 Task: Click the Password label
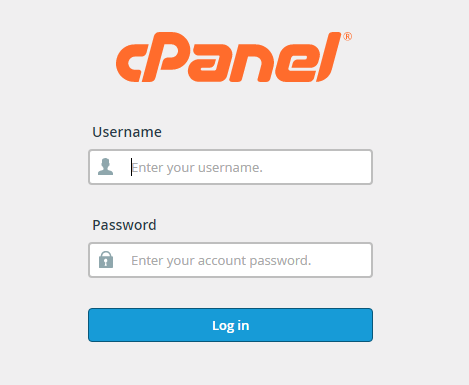124,225
